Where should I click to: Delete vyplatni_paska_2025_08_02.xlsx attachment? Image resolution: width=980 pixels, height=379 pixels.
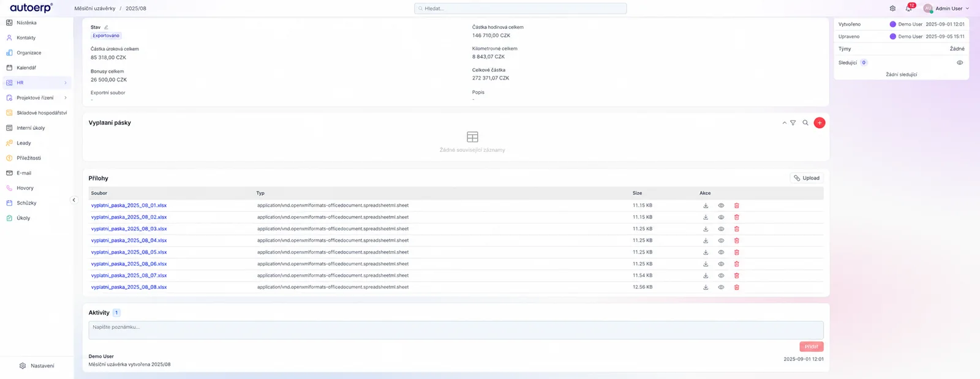pyautogui.click(x=737, y=217)
